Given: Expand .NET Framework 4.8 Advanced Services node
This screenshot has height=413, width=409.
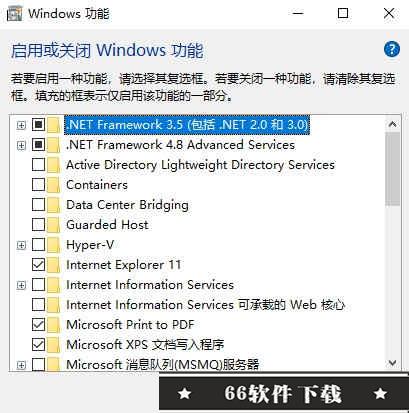Looking at the screenshot, I should click(x=21, y=145).
